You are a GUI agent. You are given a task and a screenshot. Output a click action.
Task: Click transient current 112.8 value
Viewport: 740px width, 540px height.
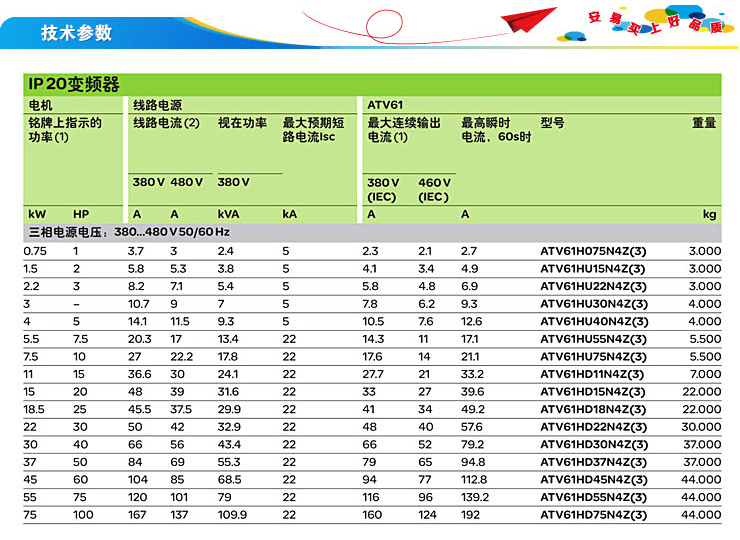[x=474, y=480]
